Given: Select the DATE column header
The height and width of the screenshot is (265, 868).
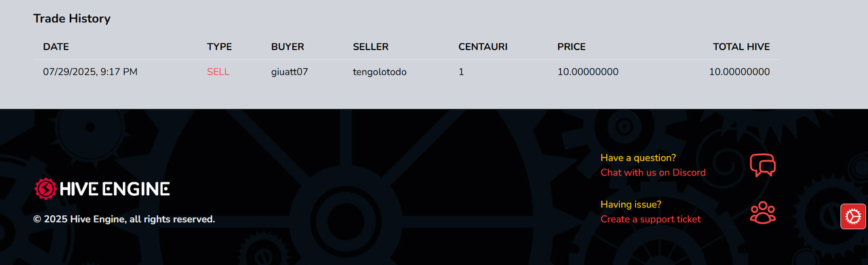Looking at the screenshot, I should [x=56, y=47].
